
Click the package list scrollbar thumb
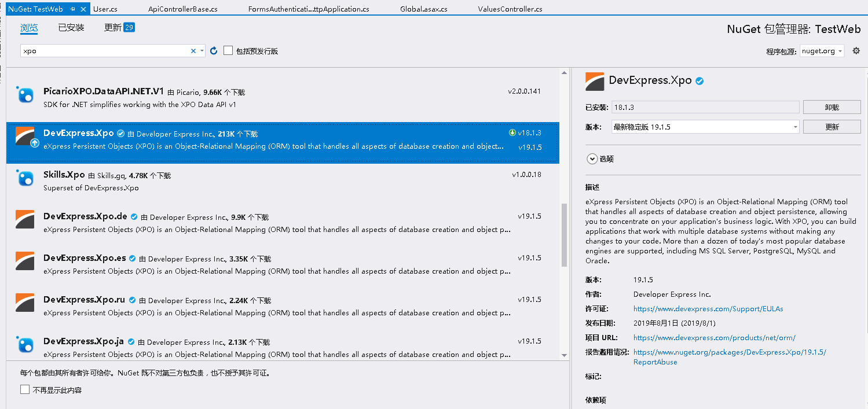coord(565,235)
